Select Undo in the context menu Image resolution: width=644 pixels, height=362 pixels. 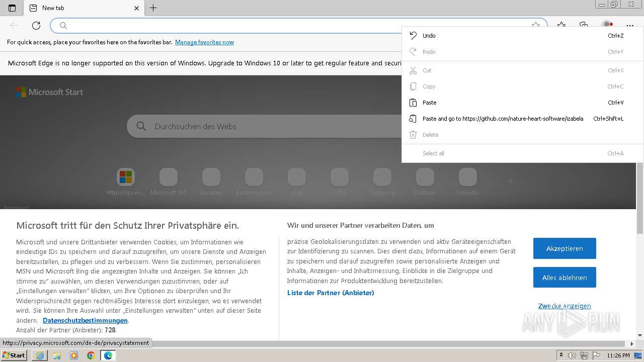pyautogui.click(x=522, y=36)
